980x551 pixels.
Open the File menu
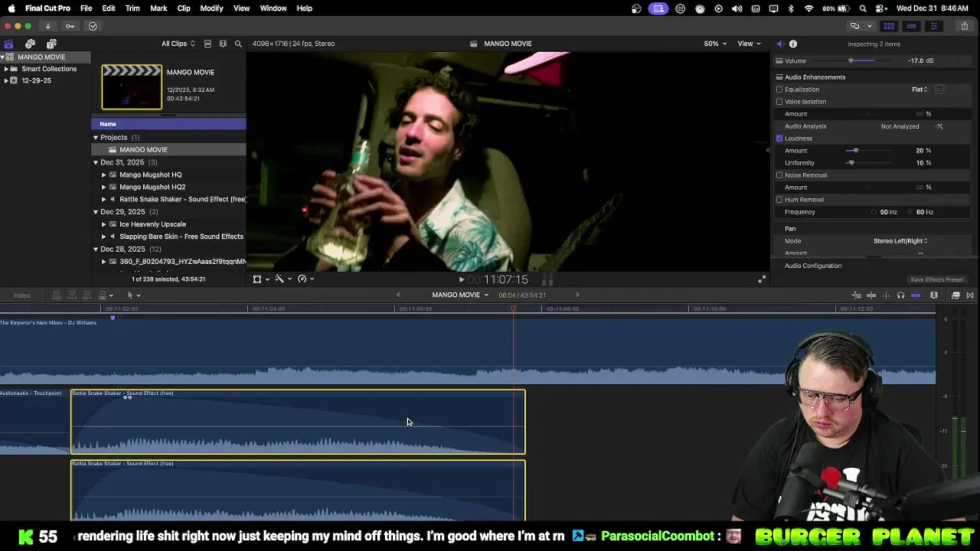click(87, 8)
